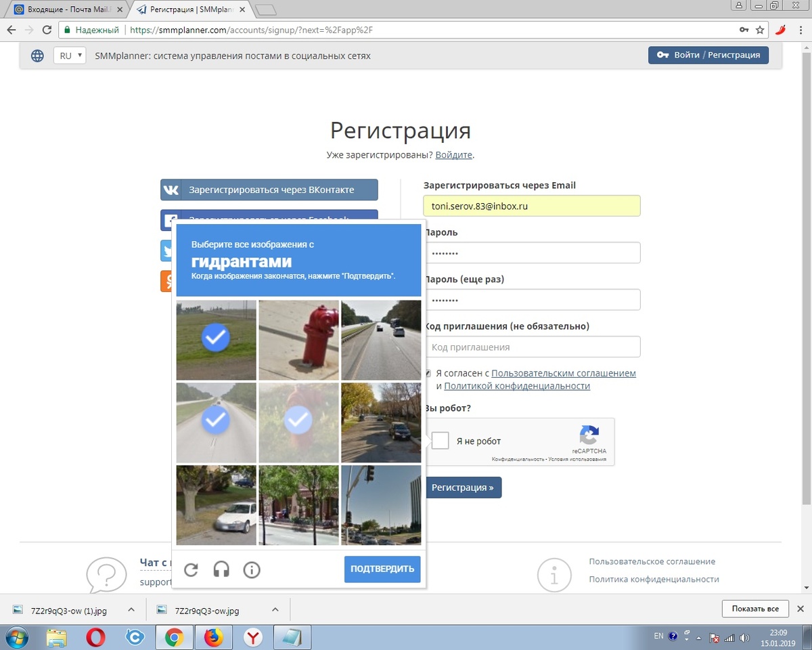Click the blue help question tray icon
The width and height of the screenshot is (812, 650).
point(673,636)
